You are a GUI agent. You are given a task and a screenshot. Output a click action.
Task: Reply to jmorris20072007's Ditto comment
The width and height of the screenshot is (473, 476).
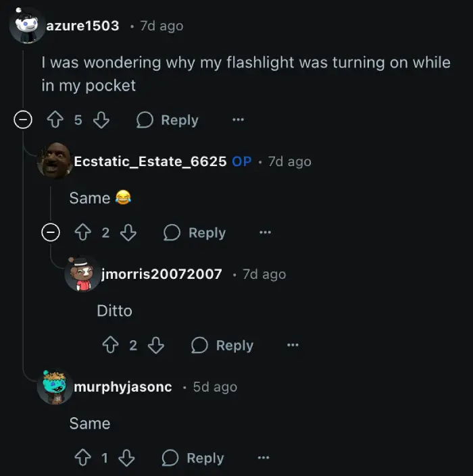pos(222,346)
